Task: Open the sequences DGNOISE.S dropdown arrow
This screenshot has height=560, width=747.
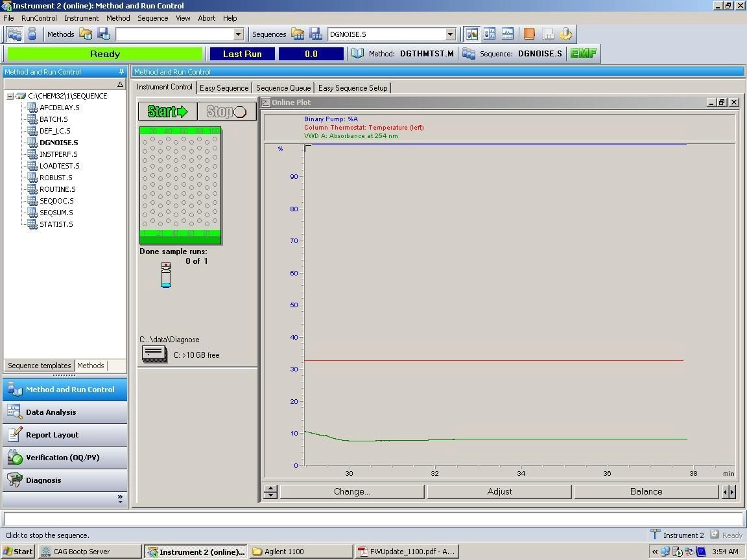Action: pos(450,34)
